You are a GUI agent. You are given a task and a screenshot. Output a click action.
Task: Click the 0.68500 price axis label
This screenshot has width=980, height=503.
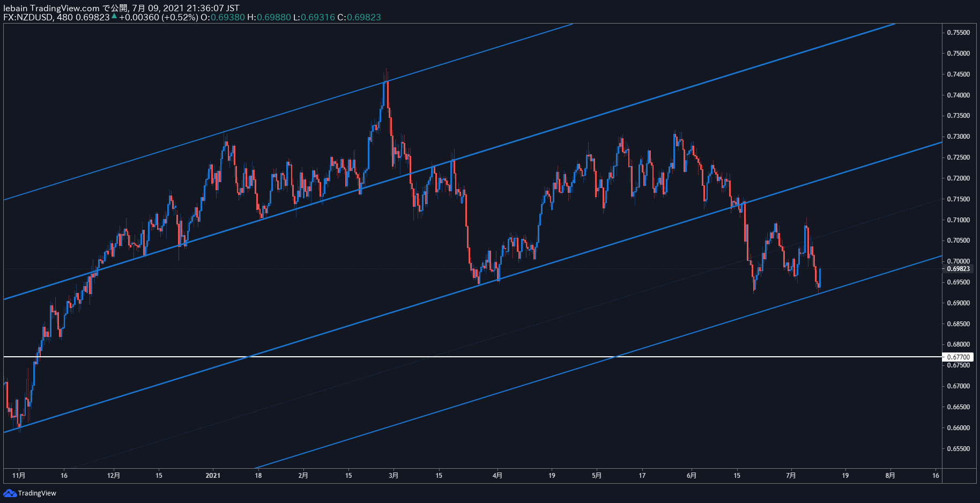(958, 324)
